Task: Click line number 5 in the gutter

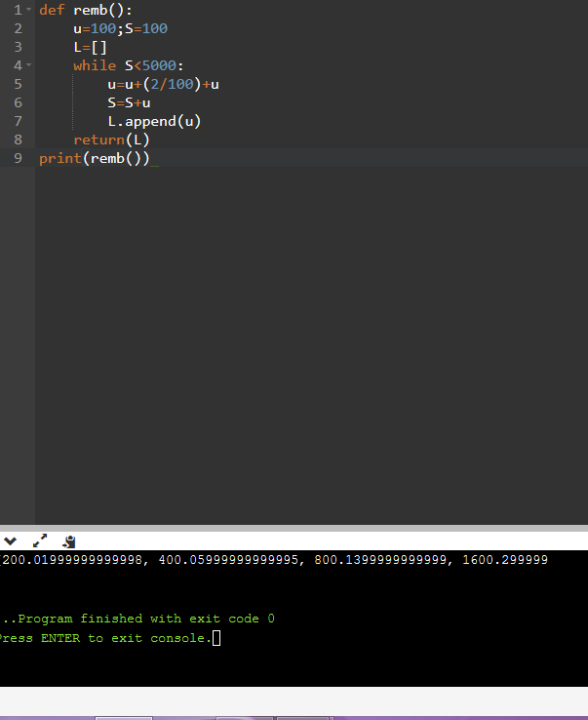Action: 18,84
